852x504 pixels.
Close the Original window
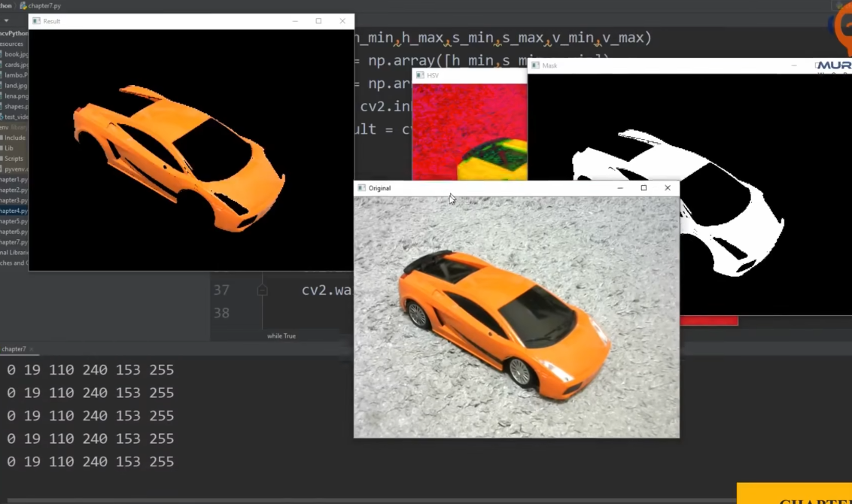point(668,188)
